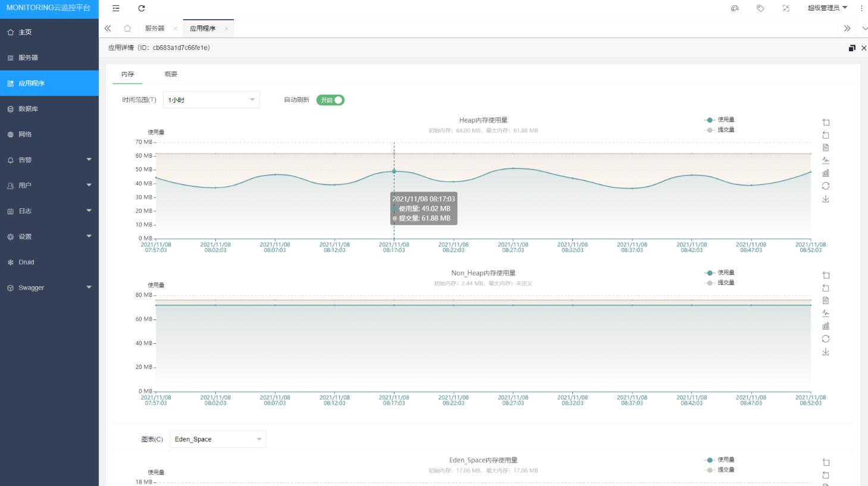Toggle the 提交量 legend on the Heap chart
868x486 pixels.
point(719,130)
